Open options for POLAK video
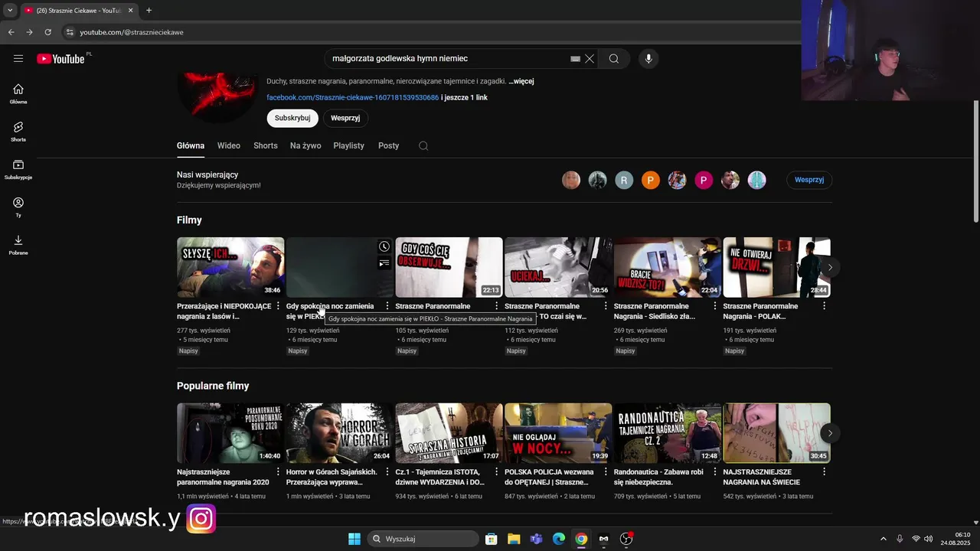The image size is (980, 551). 825,306
